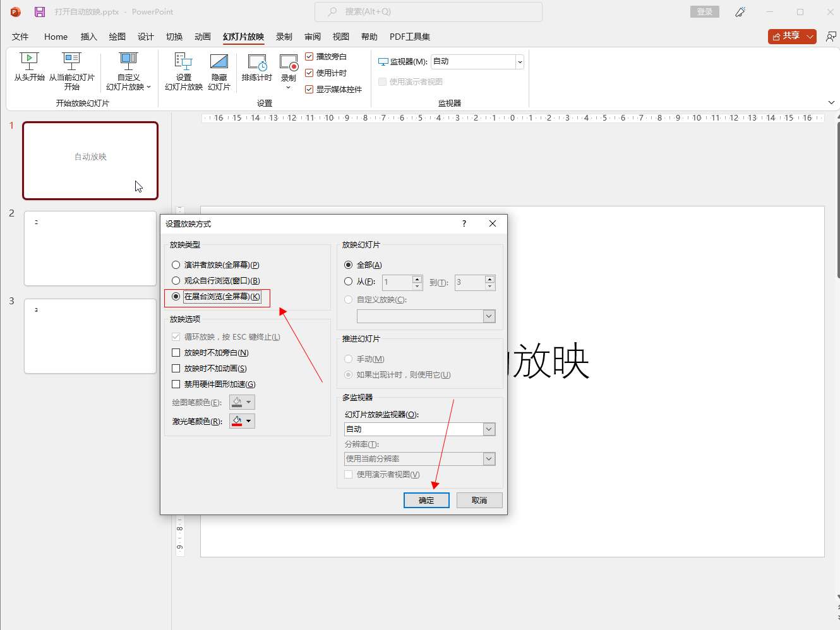840x630 pixels.
Task: Select slide 1 thumbnail 自动放映
Action: pos(90,160)
